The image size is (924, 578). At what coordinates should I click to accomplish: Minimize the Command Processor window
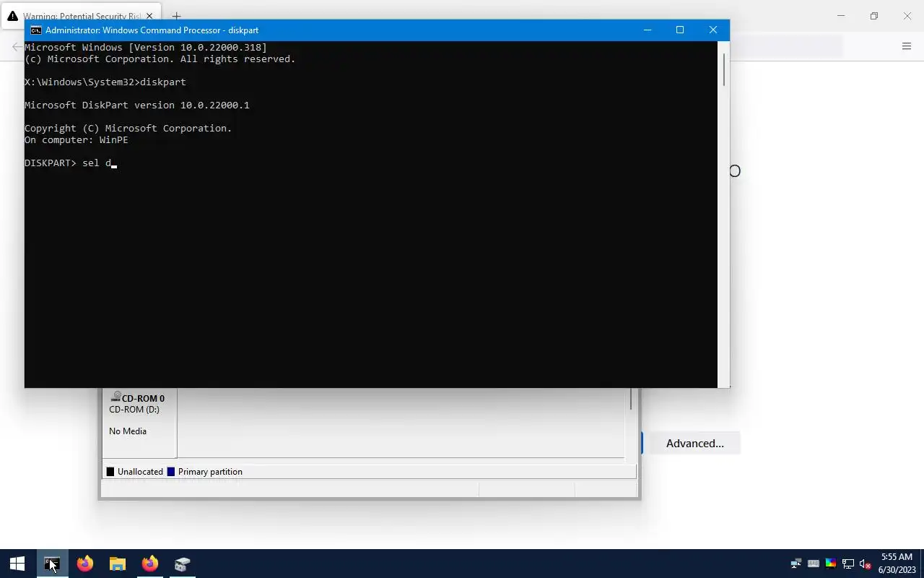pyautogui.click(x=648, y=30)
